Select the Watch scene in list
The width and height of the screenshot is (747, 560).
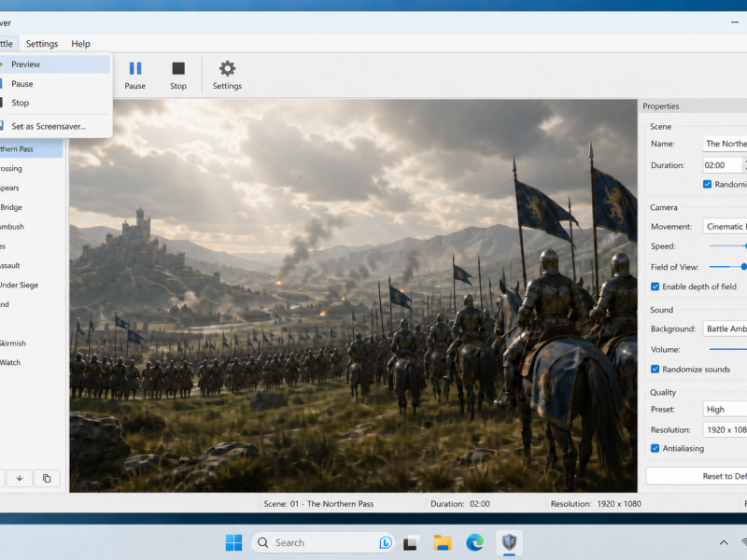click(31, 363)
